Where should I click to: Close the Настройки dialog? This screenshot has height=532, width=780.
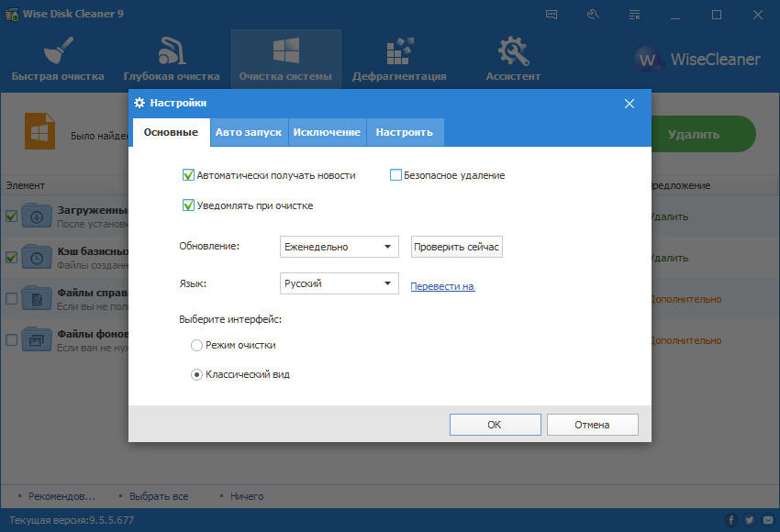pyautogui.click(x=630, y=104)
